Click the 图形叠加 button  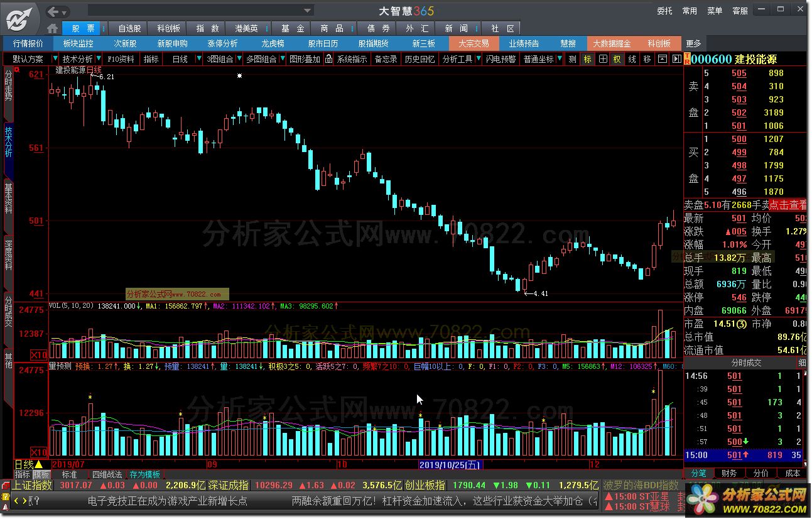(305, 59)
